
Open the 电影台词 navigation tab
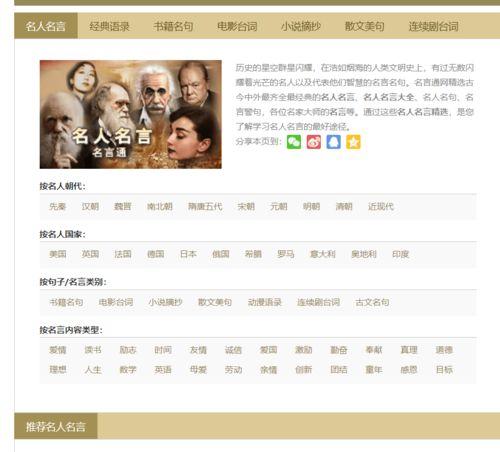click(237, 26)
